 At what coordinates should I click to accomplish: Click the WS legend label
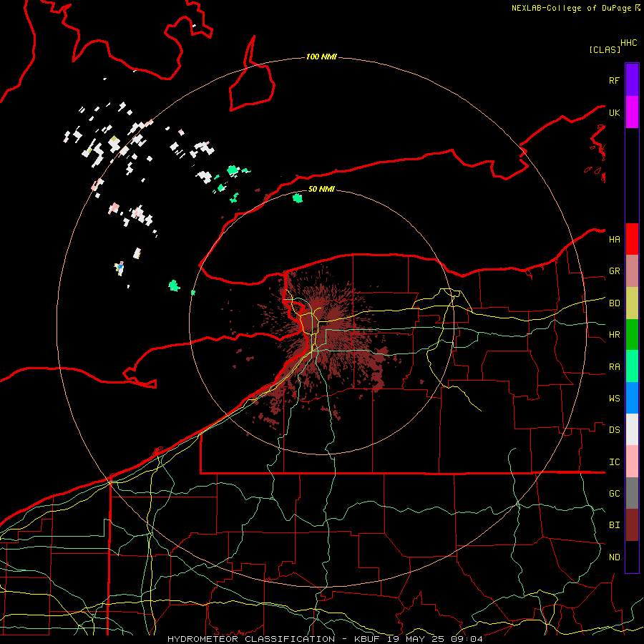[614, 399]
